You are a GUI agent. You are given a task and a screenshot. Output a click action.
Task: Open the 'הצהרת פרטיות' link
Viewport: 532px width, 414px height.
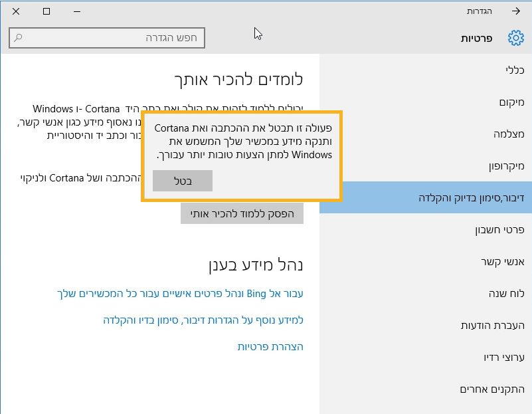270,347
